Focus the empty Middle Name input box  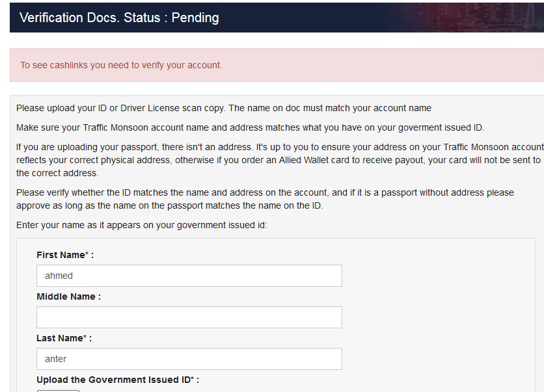(x=189, y=317)
